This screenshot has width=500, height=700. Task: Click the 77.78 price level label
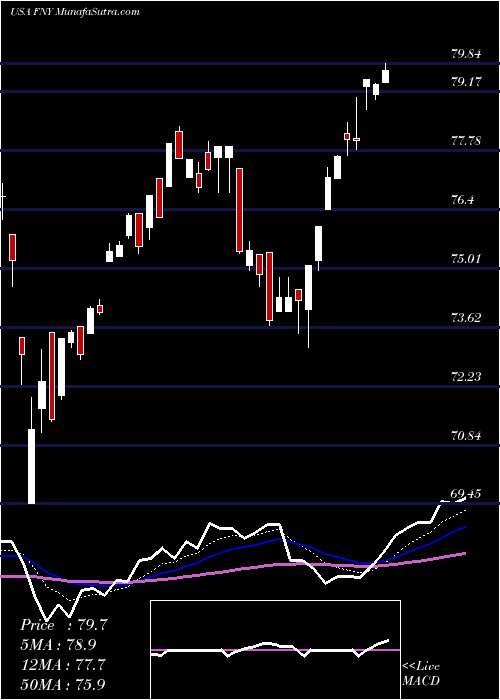466,141
